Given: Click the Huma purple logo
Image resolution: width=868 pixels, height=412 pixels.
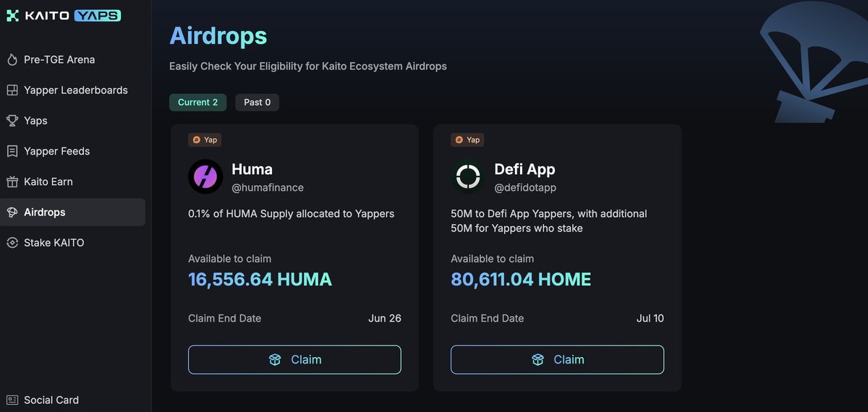Looking at the screenshot, I should click(x=205, y=176).
